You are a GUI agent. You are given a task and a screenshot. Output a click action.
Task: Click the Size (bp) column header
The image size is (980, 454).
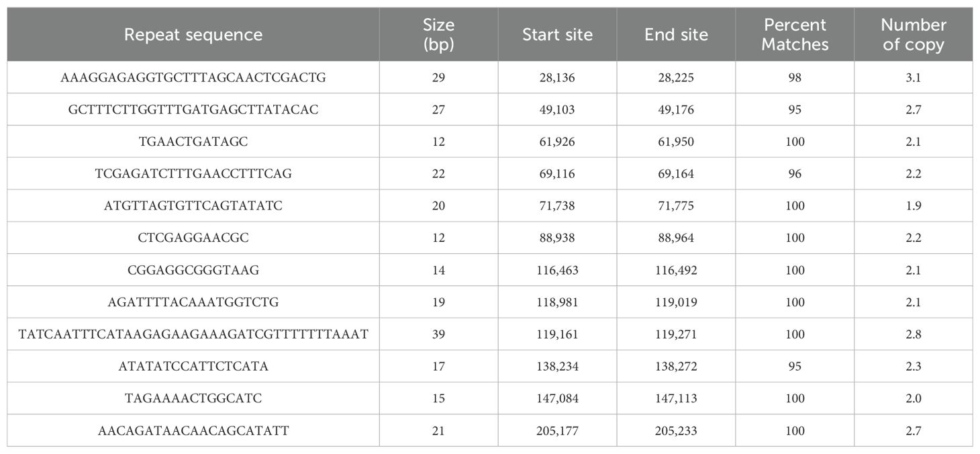tap(438, 35)
